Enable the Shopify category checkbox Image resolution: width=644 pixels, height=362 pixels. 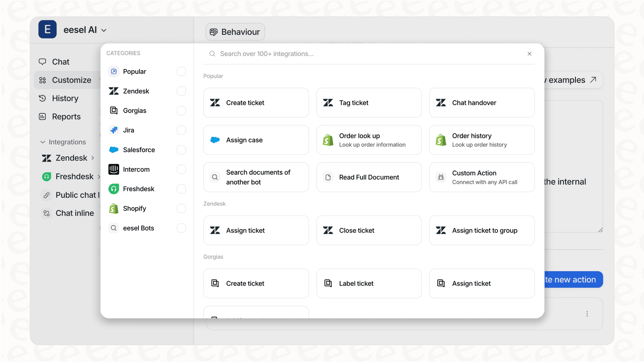tap(181, 208)
